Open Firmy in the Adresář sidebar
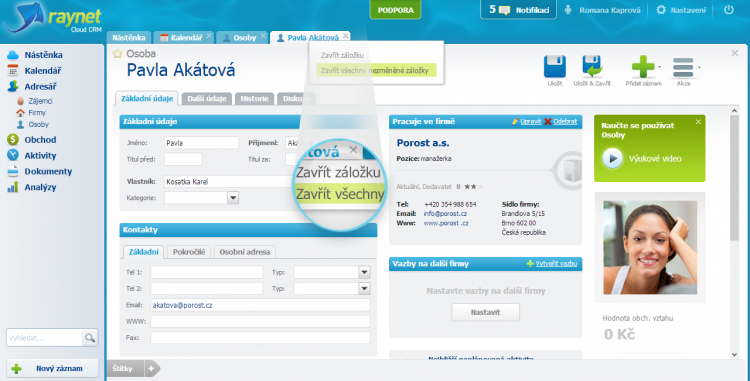The width and height of the screenshot is (750, 381). point(37,113)
